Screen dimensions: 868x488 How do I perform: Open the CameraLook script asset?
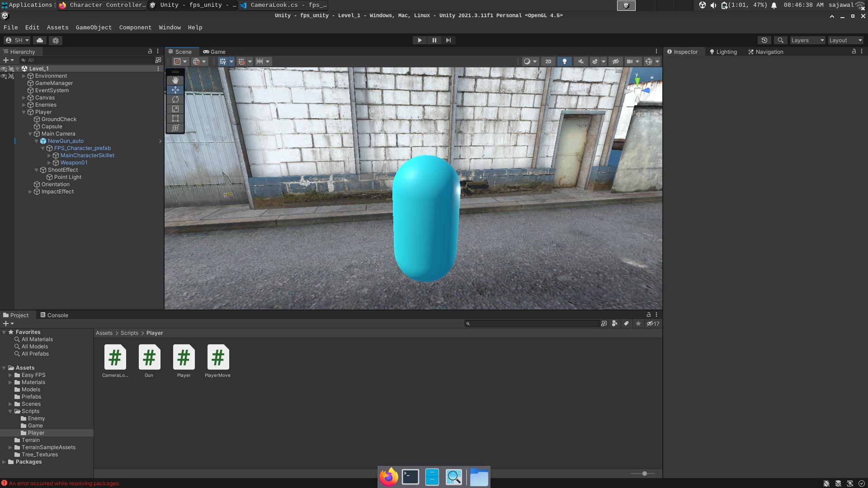pyautogui.click(x=115, y=361)
